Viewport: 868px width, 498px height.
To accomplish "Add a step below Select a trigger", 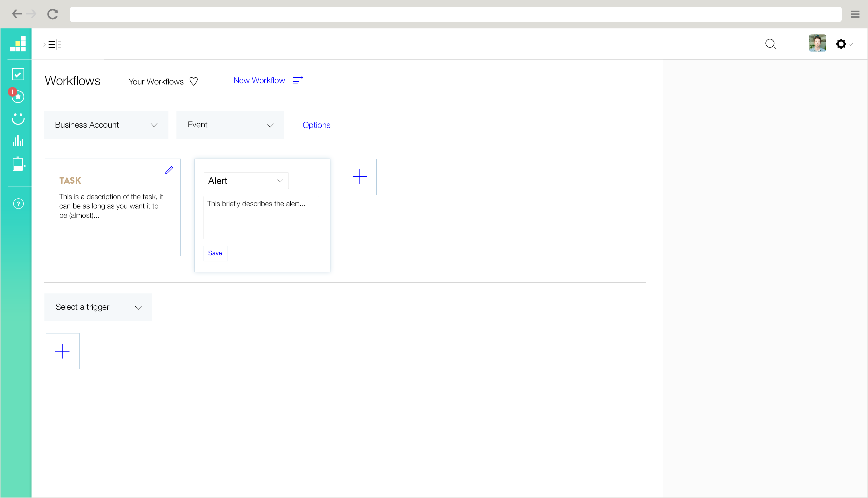I will pos(63,351).
